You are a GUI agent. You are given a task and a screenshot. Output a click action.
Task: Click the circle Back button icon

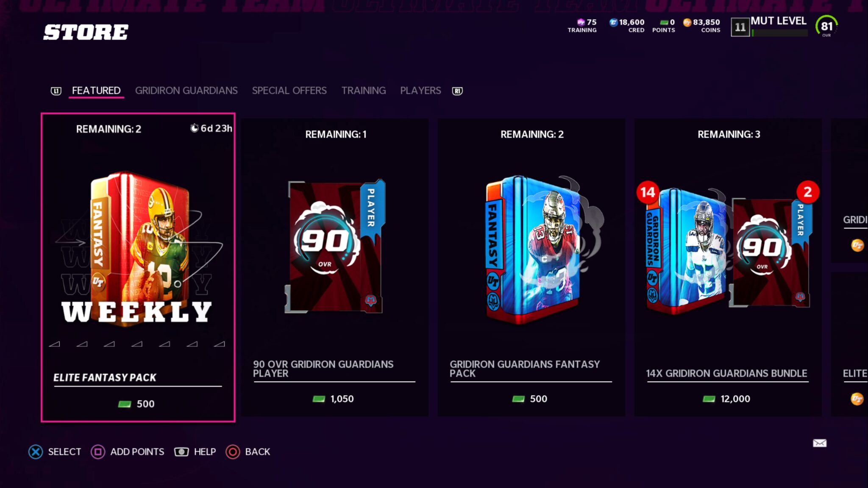pos(233,452)
